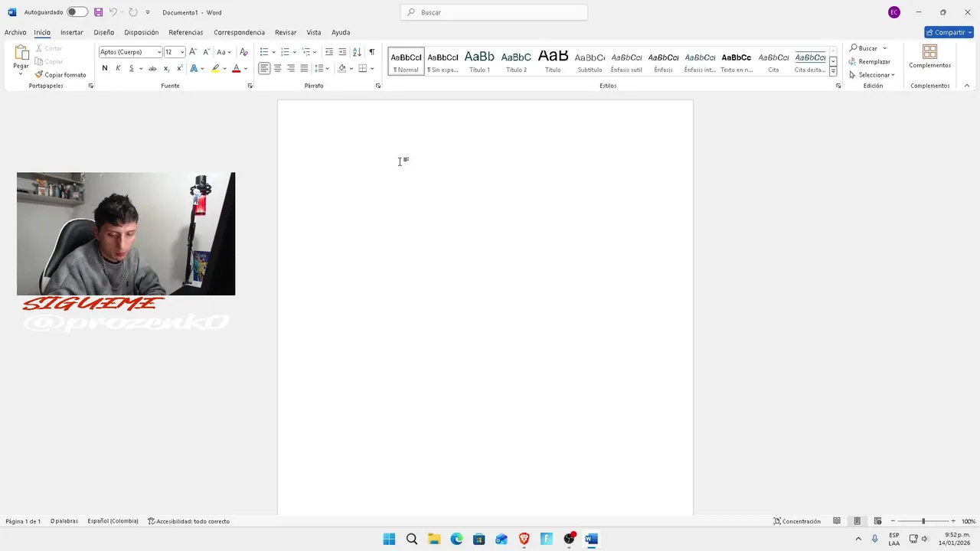
Task: Switch to Referencias tab
Action: 186,32
